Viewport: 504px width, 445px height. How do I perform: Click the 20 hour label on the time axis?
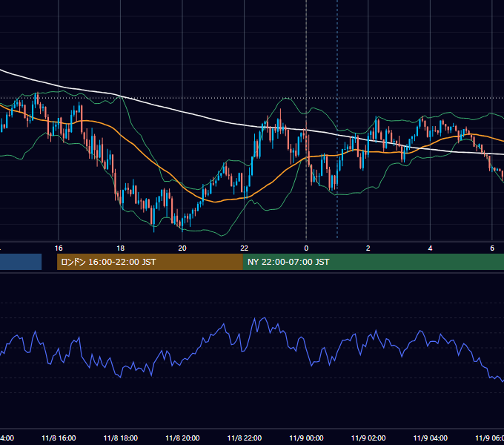(182, 248)
